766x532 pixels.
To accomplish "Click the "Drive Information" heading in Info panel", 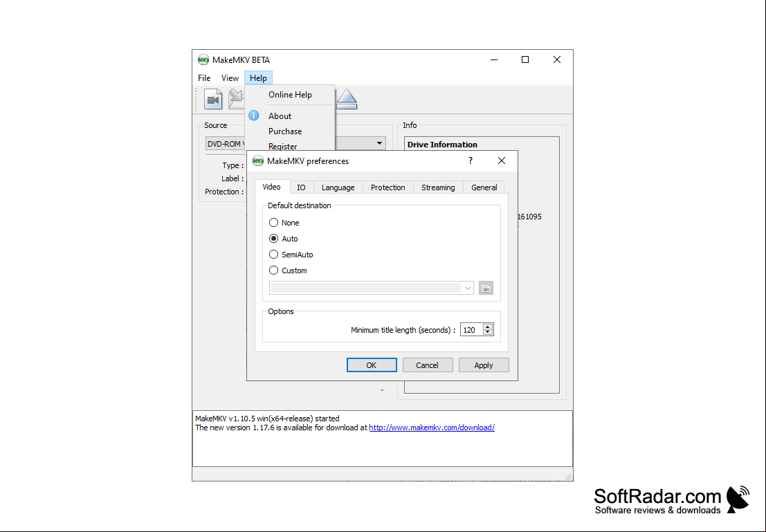I will click(x=442, y=145).
